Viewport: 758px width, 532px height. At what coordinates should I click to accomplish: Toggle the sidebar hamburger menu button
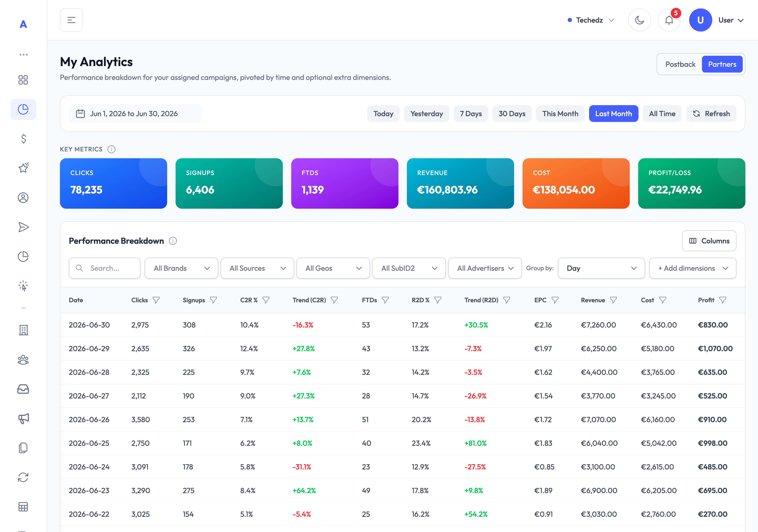point(71,20)
